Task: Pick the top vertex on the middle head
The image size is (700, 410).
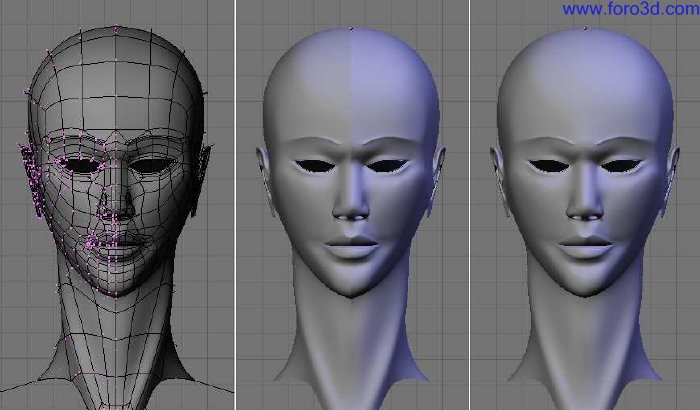Action: click(351, 29)
